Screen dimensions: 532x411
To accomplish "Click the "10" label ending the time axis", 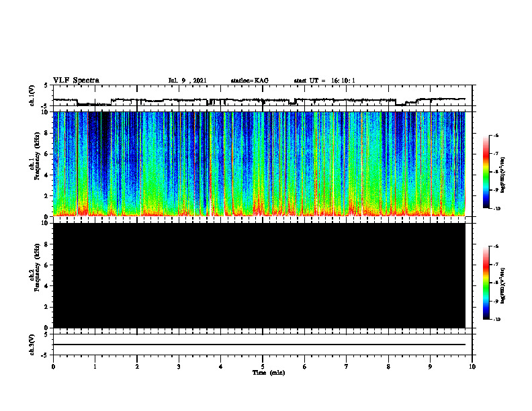I will (472, 367).
